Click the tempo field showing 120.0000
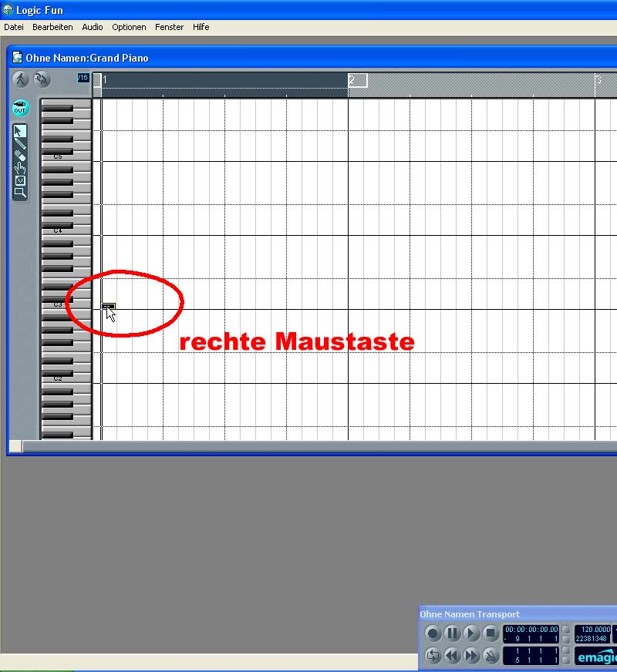617x672 pixels. click(x=595, y=629)
